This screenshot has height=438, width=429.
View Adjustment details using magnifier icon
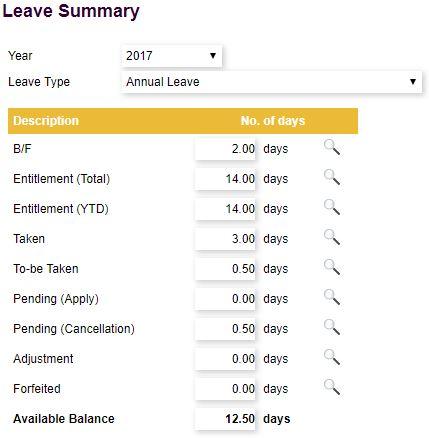point(332,357)
